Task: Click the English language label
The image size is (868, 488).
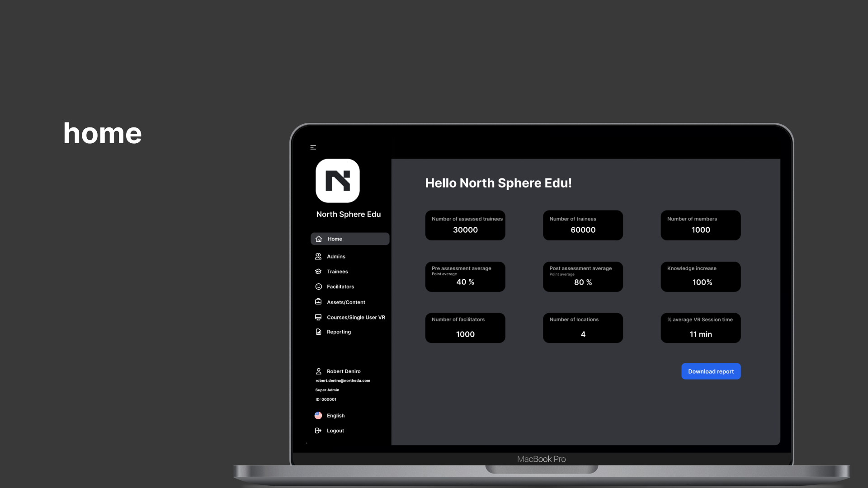Action: pos(335,416)
